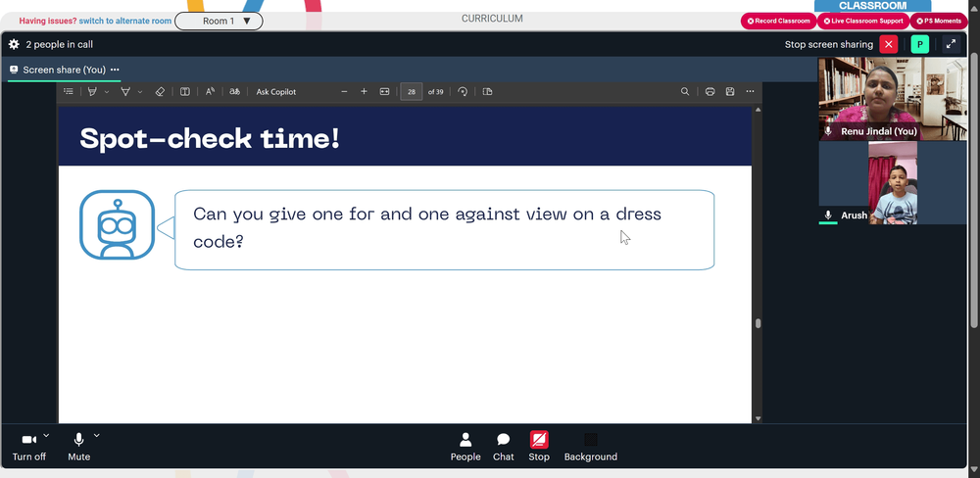Zoom in with the plus icon
Screen dimensions: 980x478
[364, 92]
